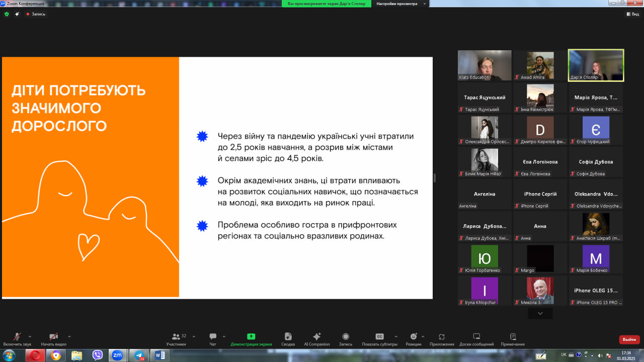Open the AI Companion panel
This screenshot has height=362, width=644.
(317, 339)
